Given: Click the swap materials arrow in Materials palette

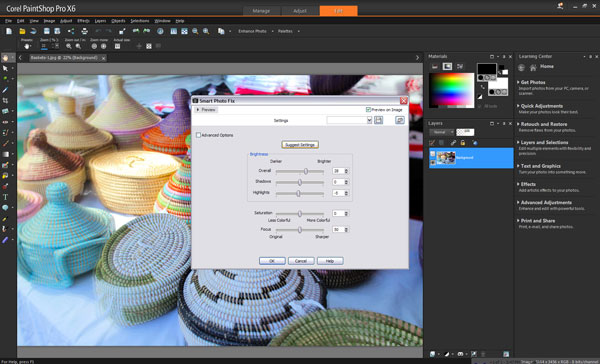Looking at the screenshot, I should coord(482,87).
